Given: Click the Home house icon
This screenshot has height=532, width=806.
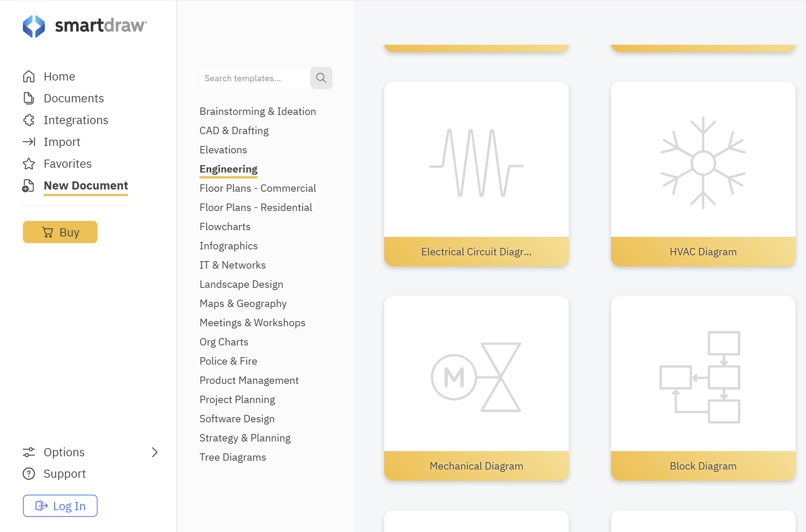Looking at the screenshot, I should click(29, 76).
